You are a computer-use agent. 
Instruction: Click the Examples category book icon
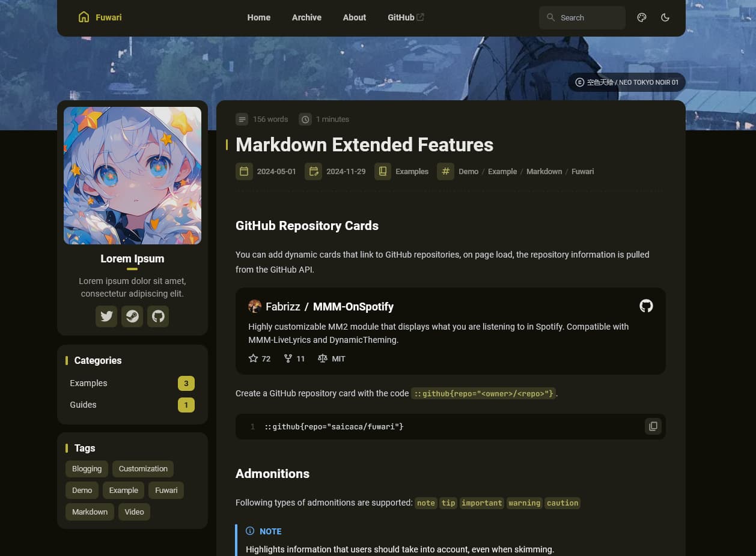(382, 172)
